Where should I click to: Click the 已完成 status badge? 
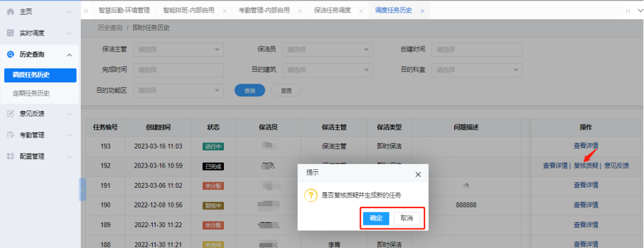[x=213, y=166]
